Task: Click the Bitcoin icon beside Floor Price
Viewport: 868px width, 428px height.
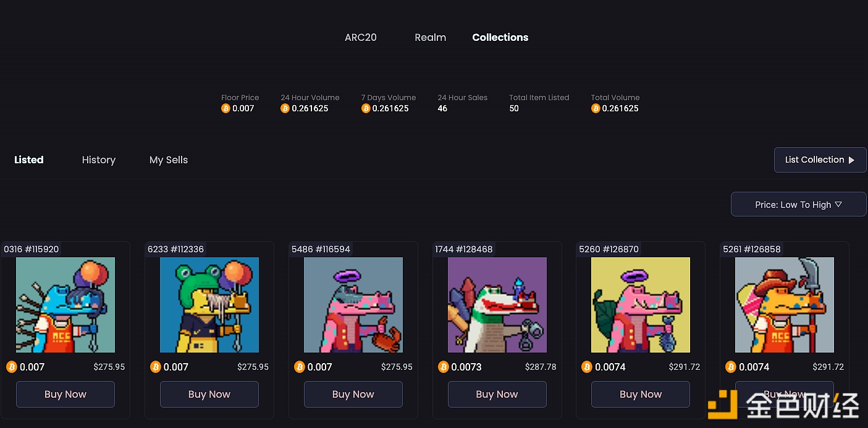Action: pos(225,108)
